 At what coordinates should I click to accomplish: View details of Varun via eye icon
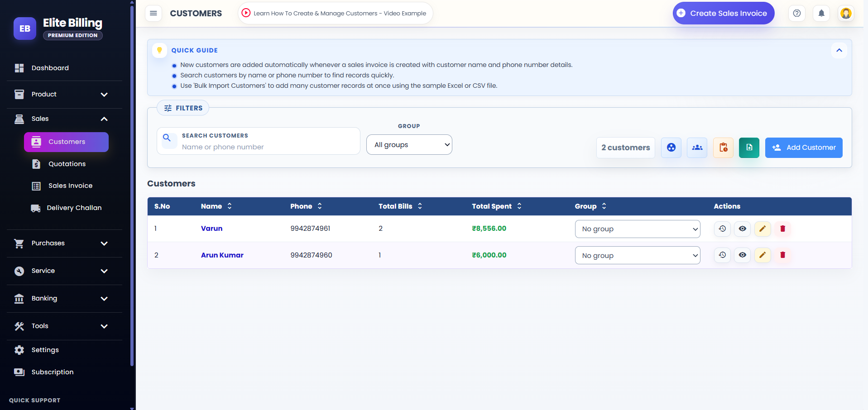click(x=743, y=229)
